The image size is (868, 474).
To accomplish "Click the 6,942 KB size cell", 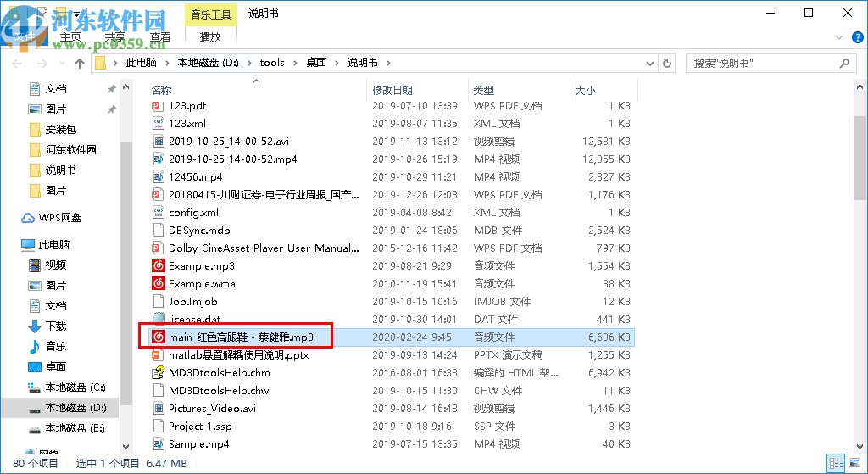I will tap(609, 372).
